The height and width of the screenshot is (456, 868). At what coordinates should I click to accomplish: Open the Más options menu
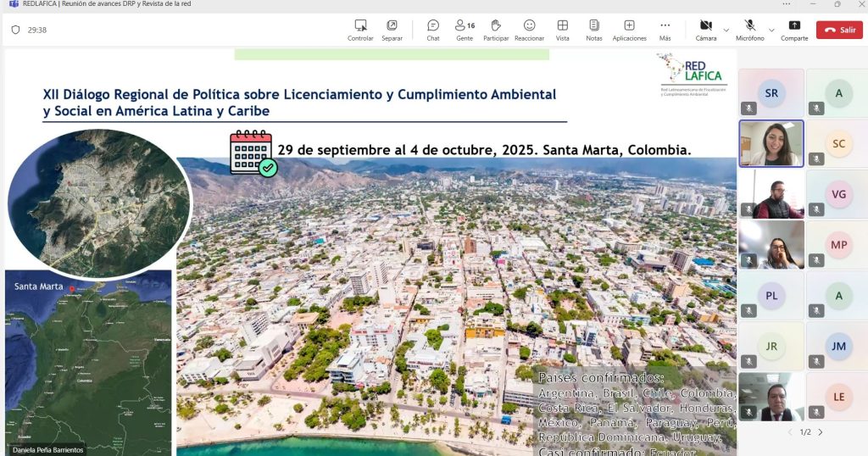665,30
